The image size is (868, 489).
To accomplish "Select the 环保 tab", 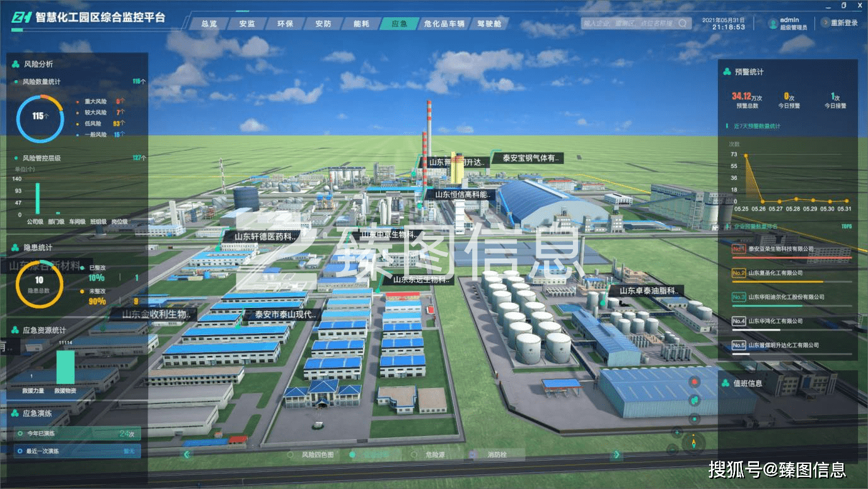I will (285, 24).
